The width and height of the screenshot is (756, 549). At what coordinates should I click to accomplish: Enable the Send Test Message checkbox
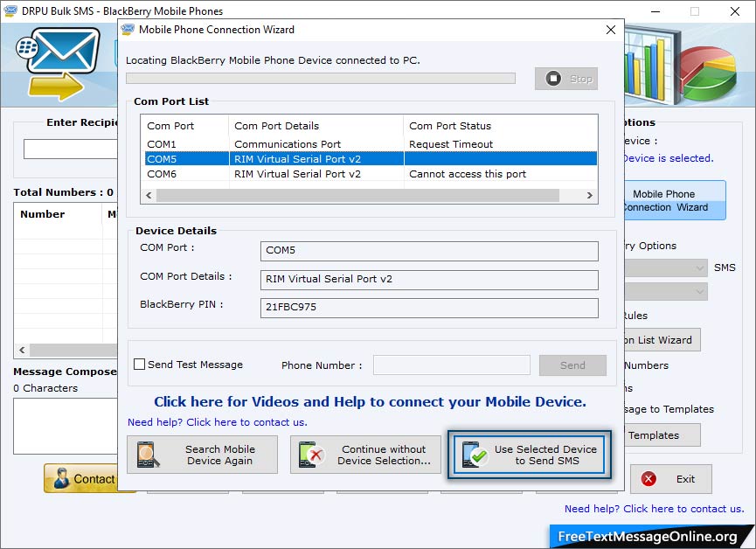[139, 365]
